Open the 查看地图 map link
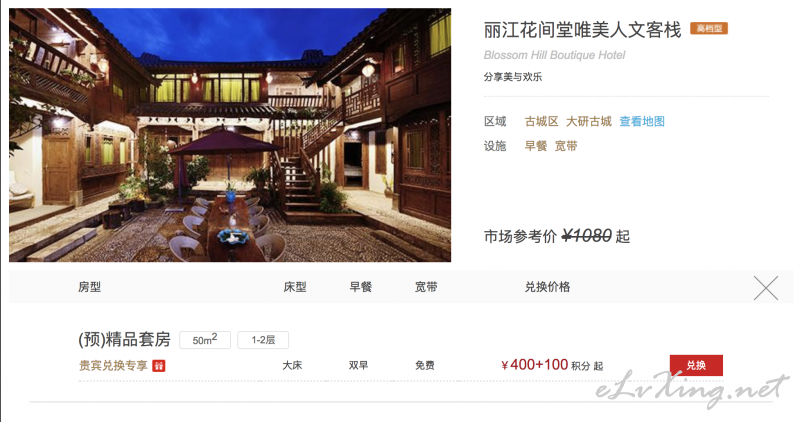The image size is (800, 422). pos(642,121)
